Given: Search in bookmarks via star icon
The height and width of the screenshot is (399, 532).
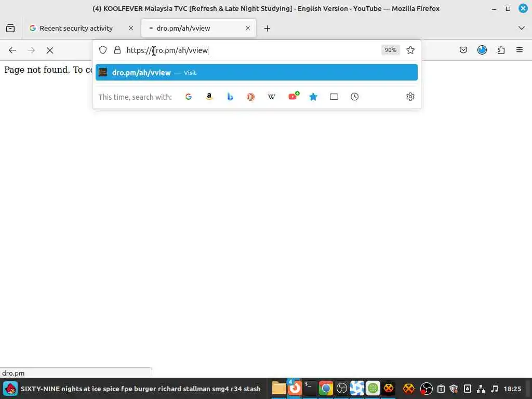Looking at the screenshot, I should [313, 97].
